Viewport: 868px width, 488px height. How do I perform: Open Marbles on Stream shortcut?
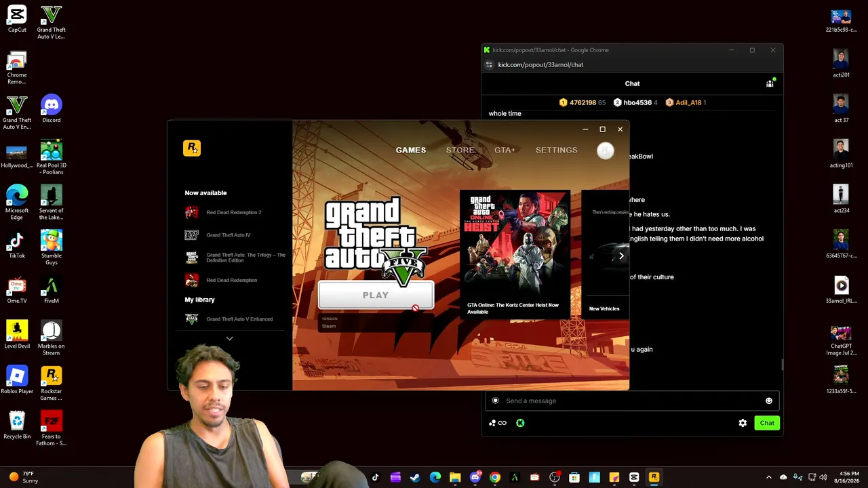pyautogui.click(x=52, y=339)
